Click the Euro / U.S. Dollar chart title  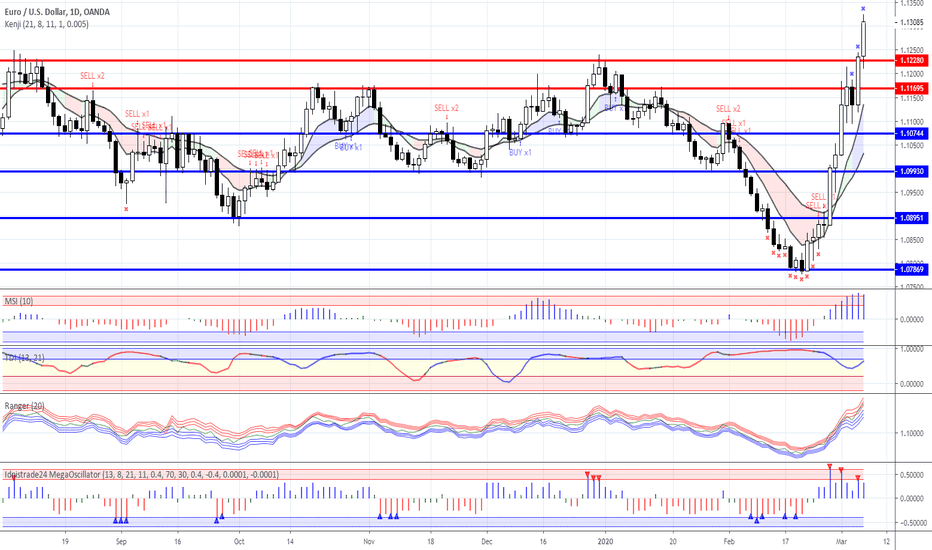tap(56, 12)
